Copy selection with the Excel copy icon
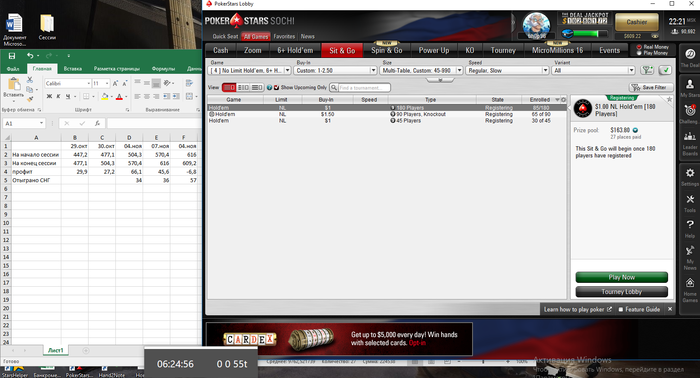Image resolution: width=700 pixels, height=378 pixels. (x=29, y=89)
